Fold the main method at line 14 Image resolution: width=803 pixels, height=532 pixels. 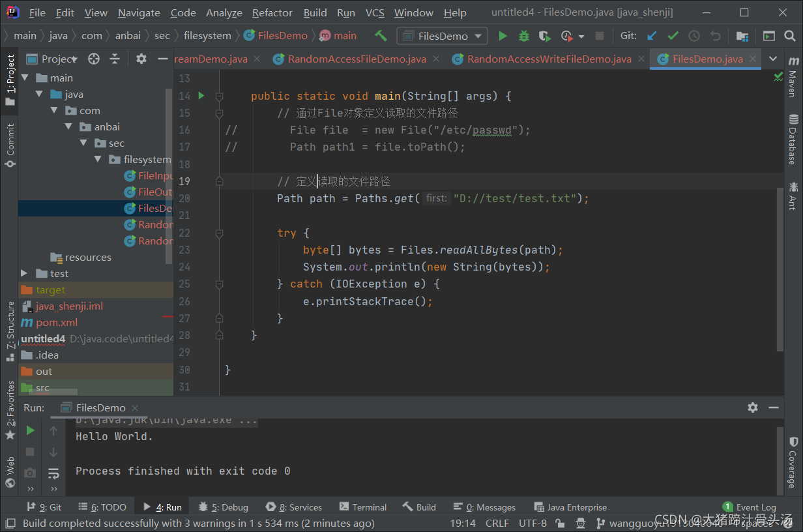(220, 96)
